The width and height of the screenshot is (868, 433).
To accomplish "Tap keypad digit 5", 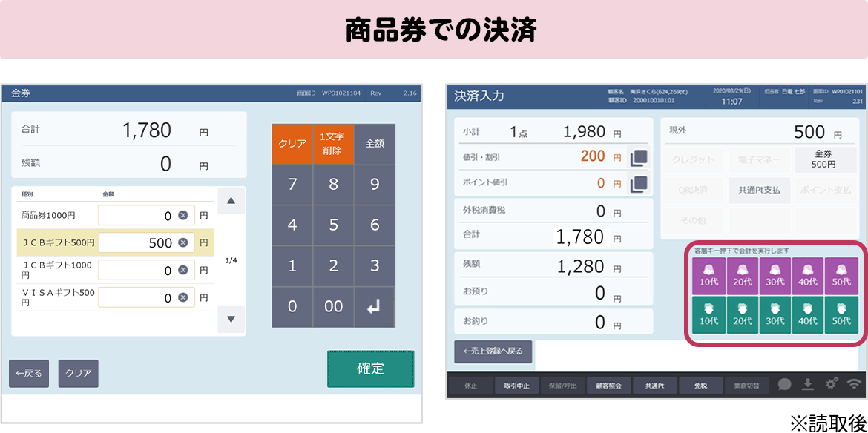I will click(333, 225).
